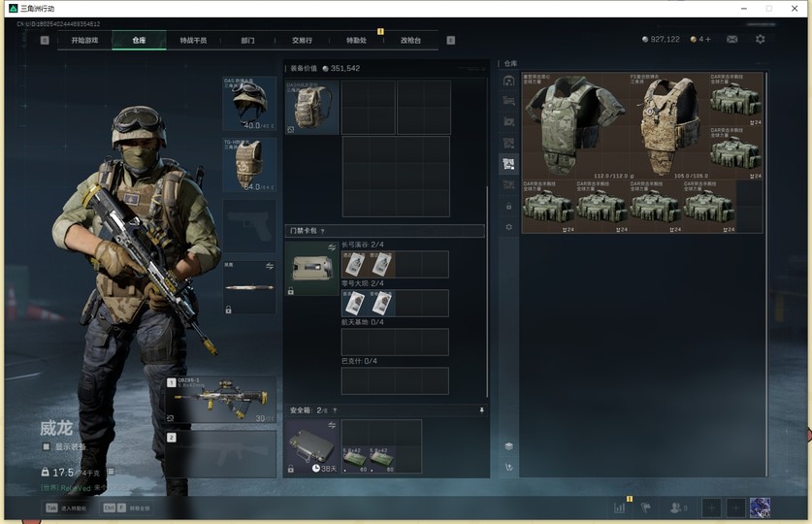The height and width of the screenshot is (524, 812).
Task: Select heavy armor with 112.0/112.0 durability
Action: (575, 126)
